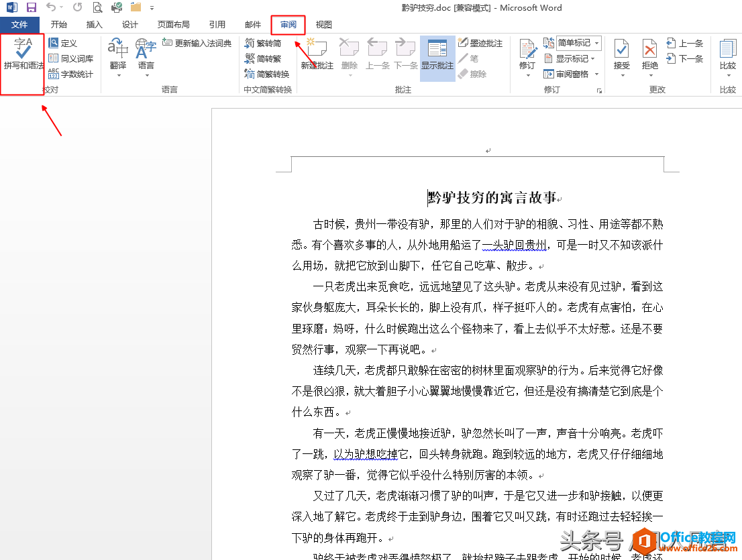Viewport: 742px width, 560px height.
Task: Click the 审阅窗格 reviewing pane button
Action: (566, 74)
